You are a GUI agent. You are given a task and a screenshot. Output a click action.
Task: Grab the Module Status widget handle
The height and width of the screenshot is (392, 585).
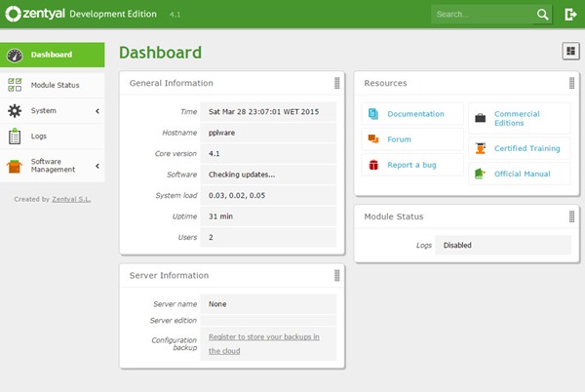point(571,216)
